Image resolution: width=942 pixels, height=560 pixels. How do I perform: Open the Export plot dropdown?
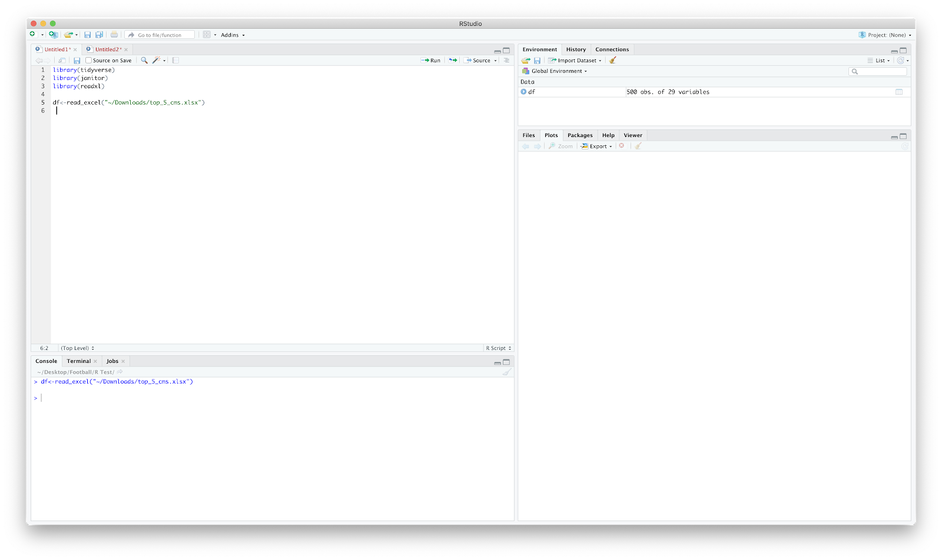pyautogui.click(x=596, y=146)
